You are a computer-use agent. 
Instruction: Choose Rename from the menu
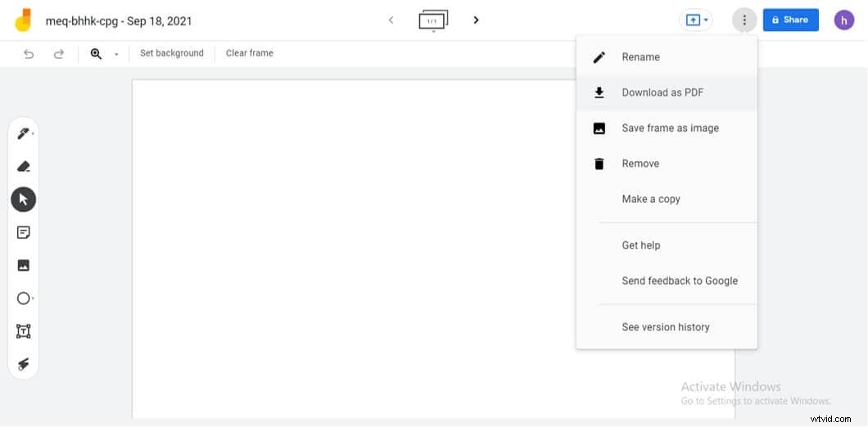pos(667,57)
